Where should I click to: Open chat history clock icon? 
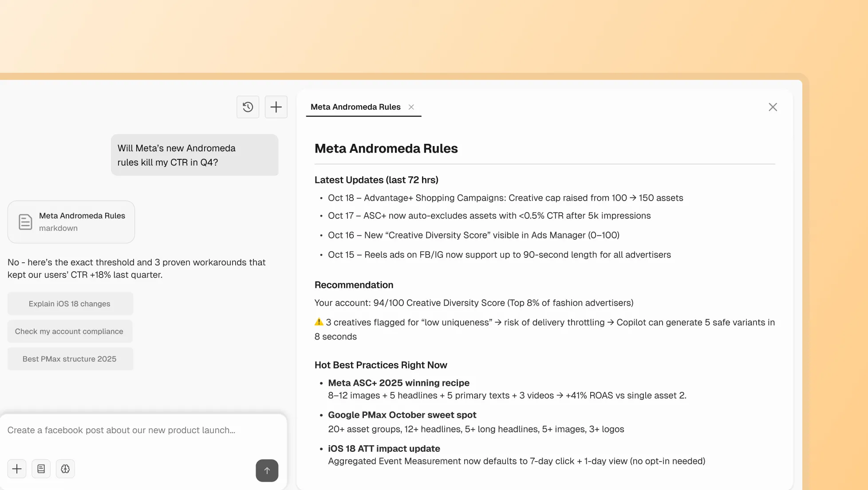click(248, 107)
